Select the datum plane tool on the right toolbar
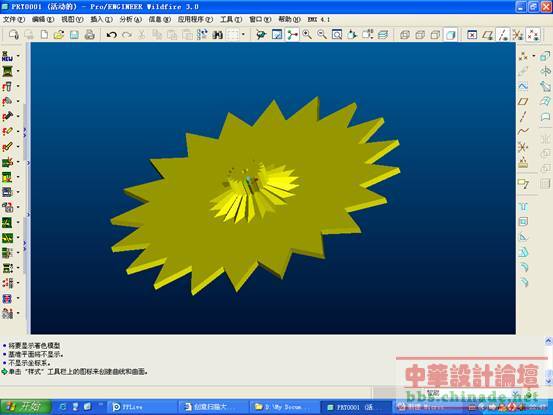 (523, 102)
